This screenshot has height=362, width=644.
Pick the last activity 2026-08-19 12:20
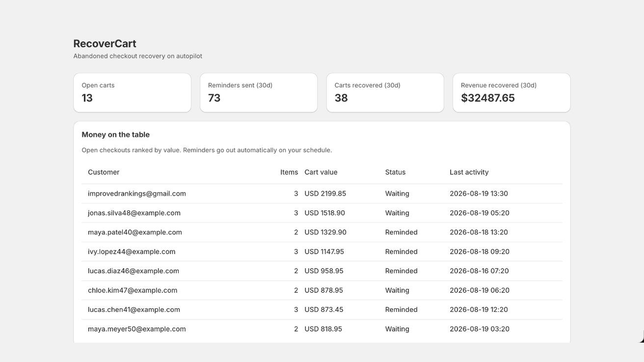[x=479, y=309]
